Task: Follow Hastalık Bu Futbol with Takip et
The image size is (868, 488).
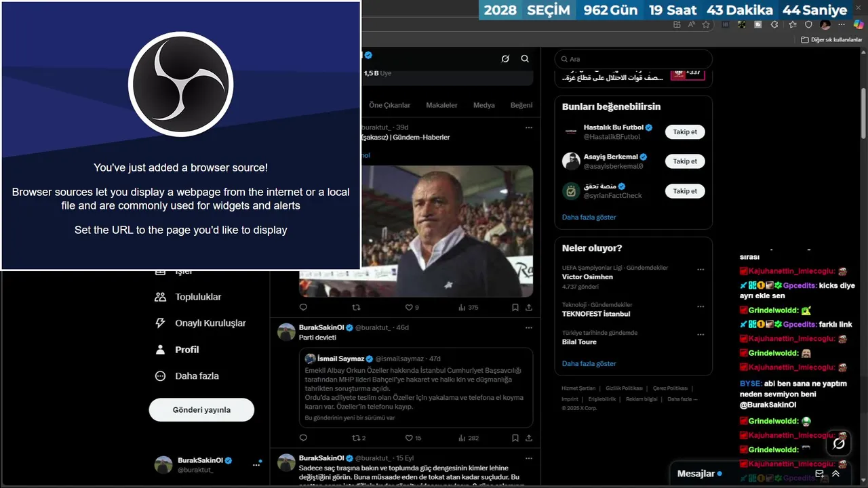Action: click(x=685, y=132)
